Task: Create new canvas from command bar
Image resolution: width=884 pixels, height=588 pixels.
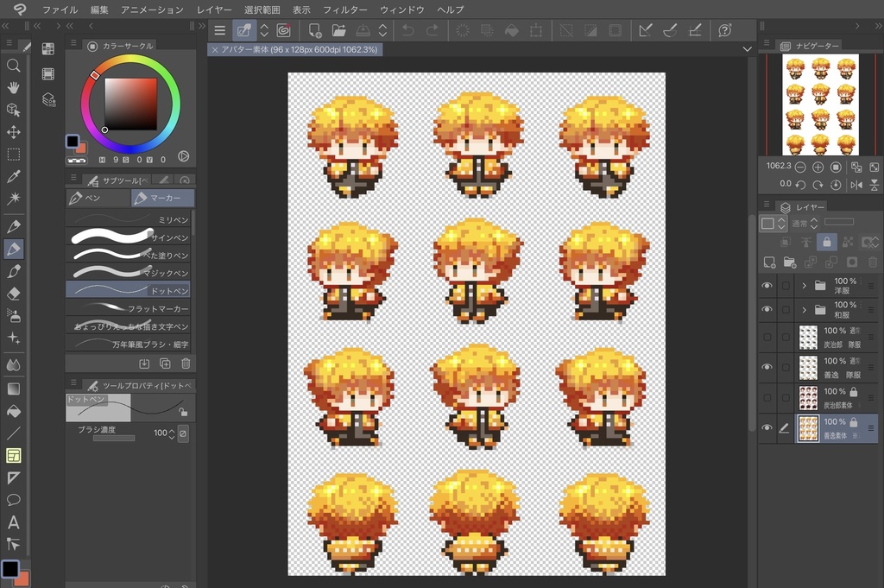Action: pyautogui.click(x=314, y=30)
